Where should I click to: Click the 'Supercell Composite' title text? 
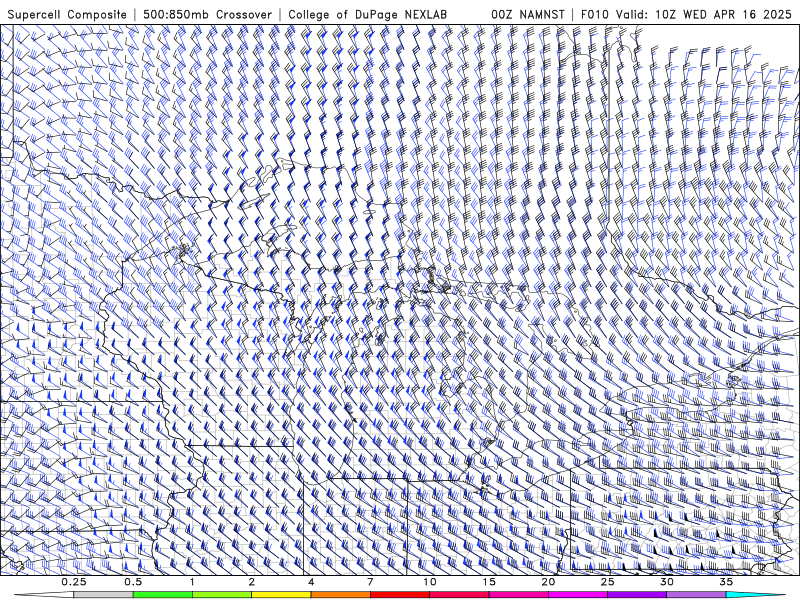click(67, 14)
